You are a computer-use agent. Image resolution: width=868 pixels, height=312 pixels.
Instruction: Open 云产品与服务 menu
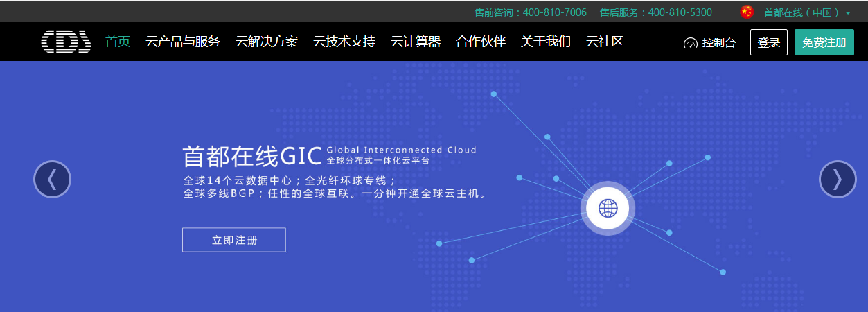click(x=183, y=42)
